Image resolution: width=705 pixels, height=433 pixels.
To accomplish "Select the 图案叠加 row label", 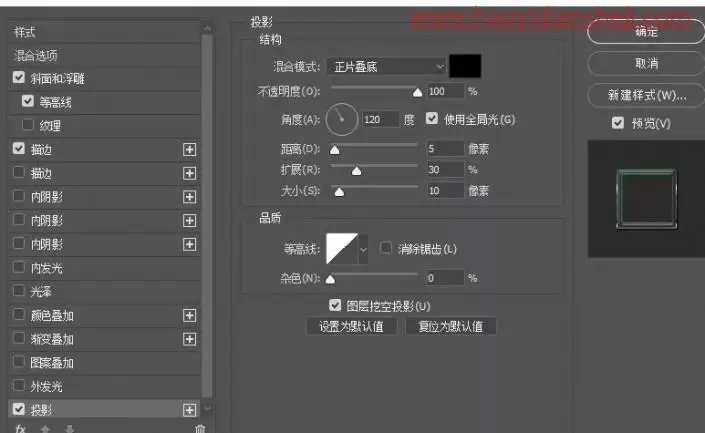I will point(52,363).
